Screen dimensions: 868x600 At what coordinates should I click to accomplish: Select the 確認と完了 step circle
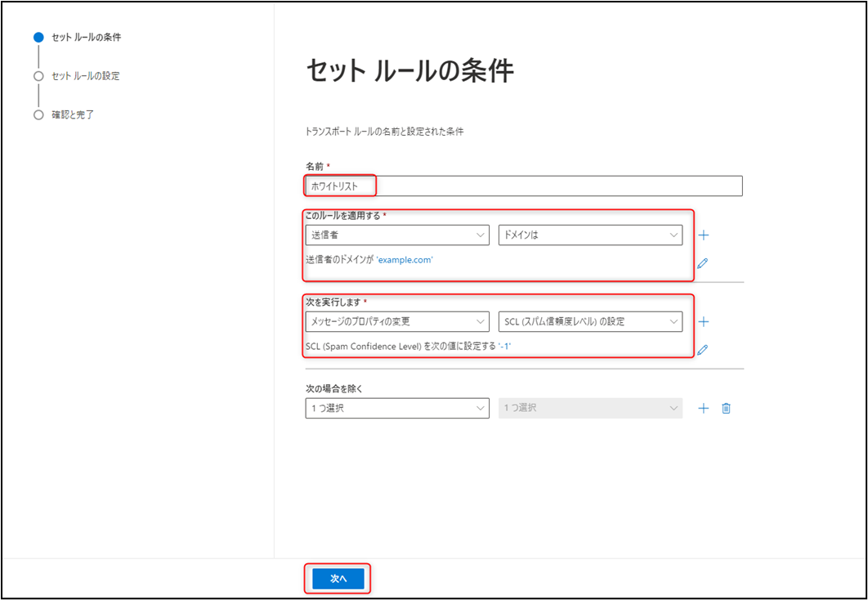click(x=38, y=115)
